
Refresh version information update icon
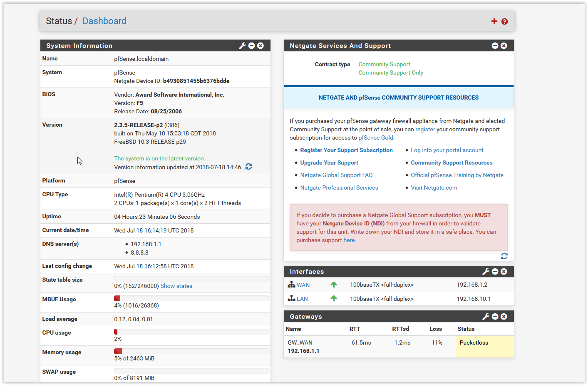pyautogui.click(x=249, y=167)
